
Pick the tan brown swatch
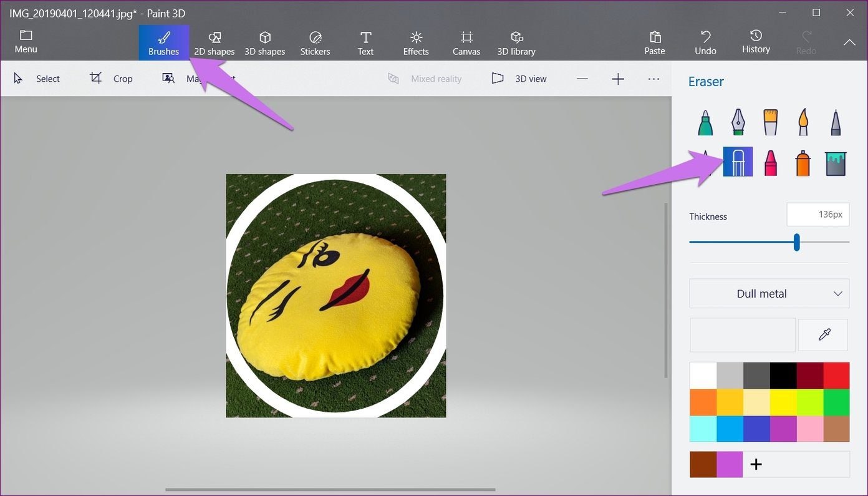point(837,429)
